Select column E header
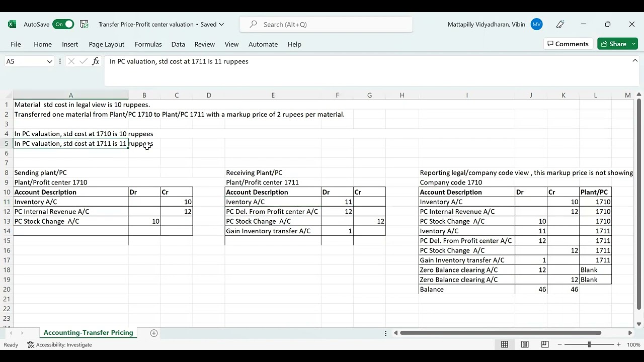This screenshot has width=644, height=362. [x=273, y=95]
